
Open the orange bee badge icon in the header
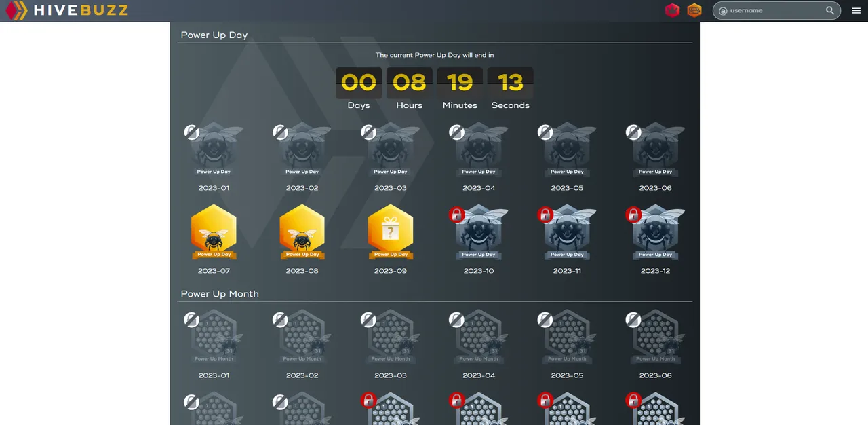(694, 10)
